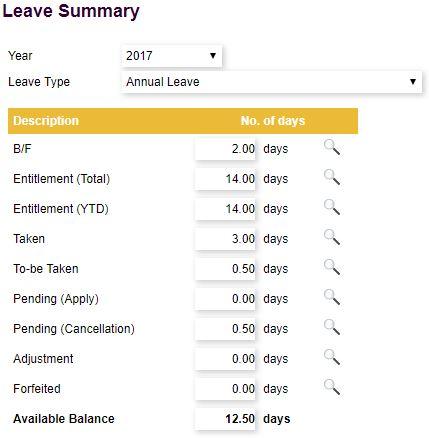The width and height of the screenshot is (429, 438).
Task: Click the magnifier next to Taken
Action: click(x=332, y=237)
